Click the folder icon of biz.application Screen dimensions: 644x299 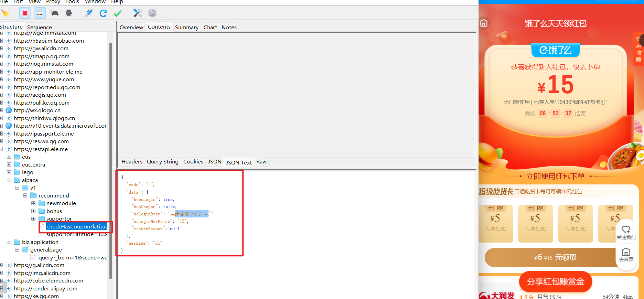[17, 242]
